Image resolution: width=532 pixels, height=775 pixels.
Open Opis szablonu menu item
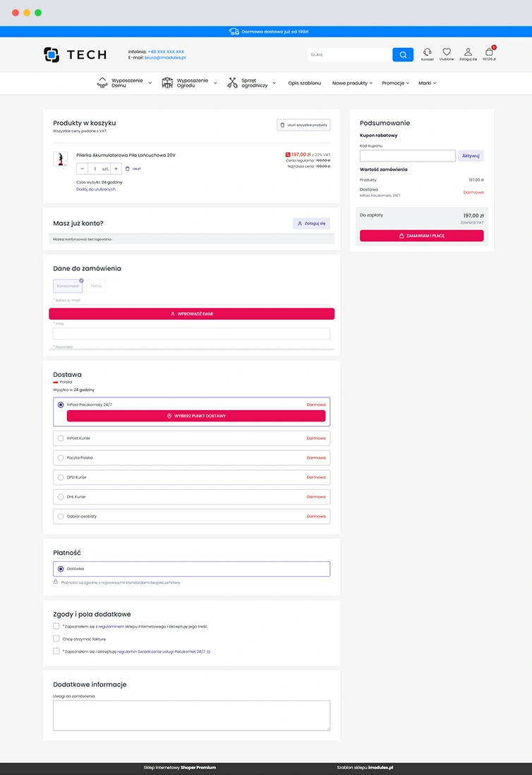pyautogui.click(x=304, y=83)
